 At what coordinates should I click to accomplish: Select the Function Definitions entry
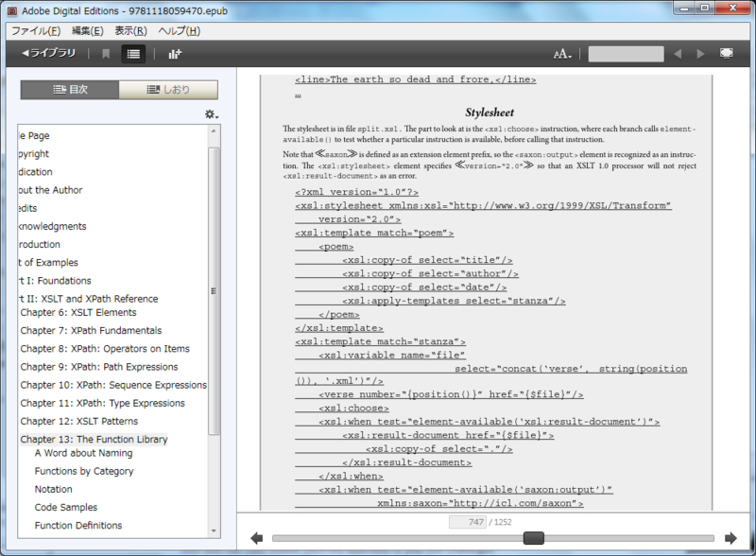click(78, 525)
